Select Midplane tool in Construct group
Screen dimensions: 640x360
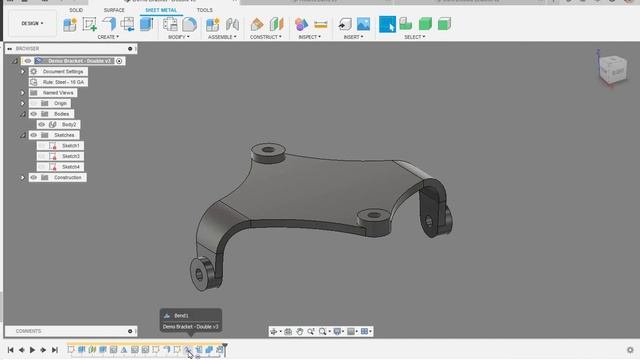(276, 24)
